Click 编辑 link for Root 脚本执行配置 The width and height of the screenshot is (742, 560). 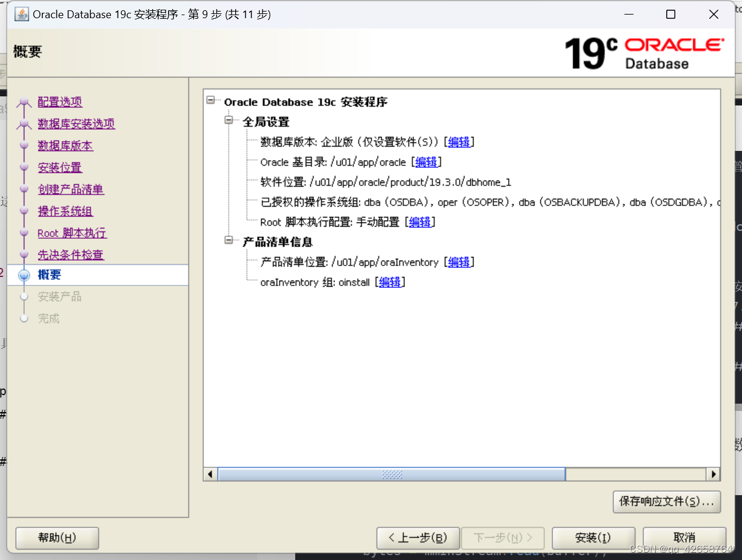pos(420,222)
